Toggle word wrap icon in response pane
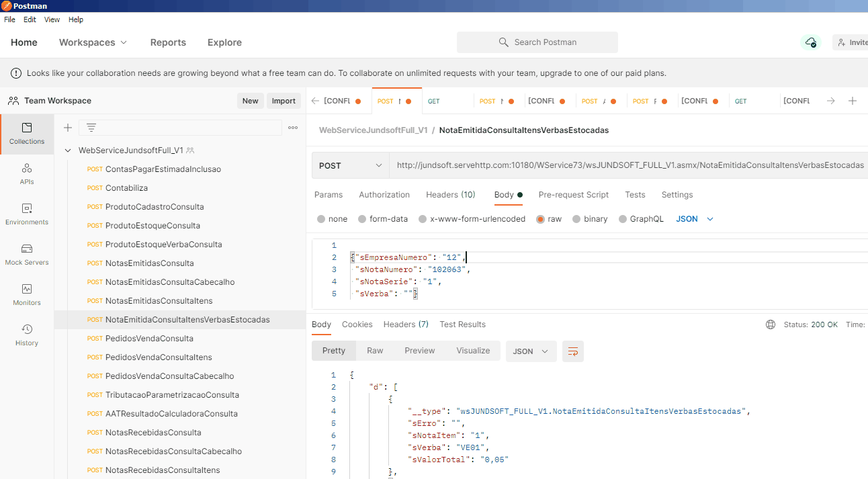Viewport: 868px width, 479px height. point(573,351)
